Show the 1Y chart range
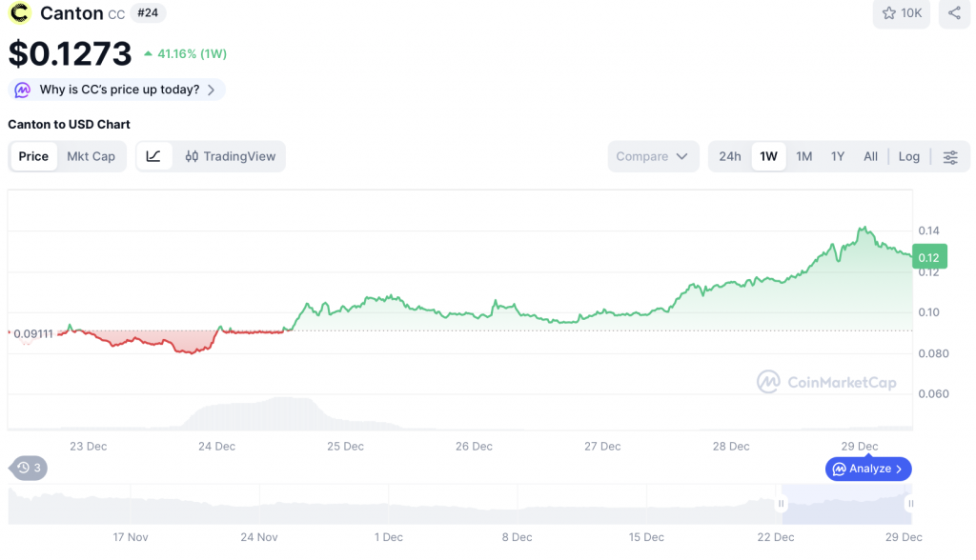 click(837, 156)
